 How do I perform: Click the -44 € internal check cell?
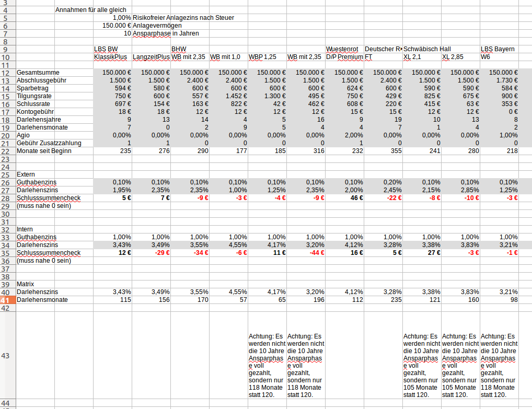pyautogui.click(x=306, y=253)
